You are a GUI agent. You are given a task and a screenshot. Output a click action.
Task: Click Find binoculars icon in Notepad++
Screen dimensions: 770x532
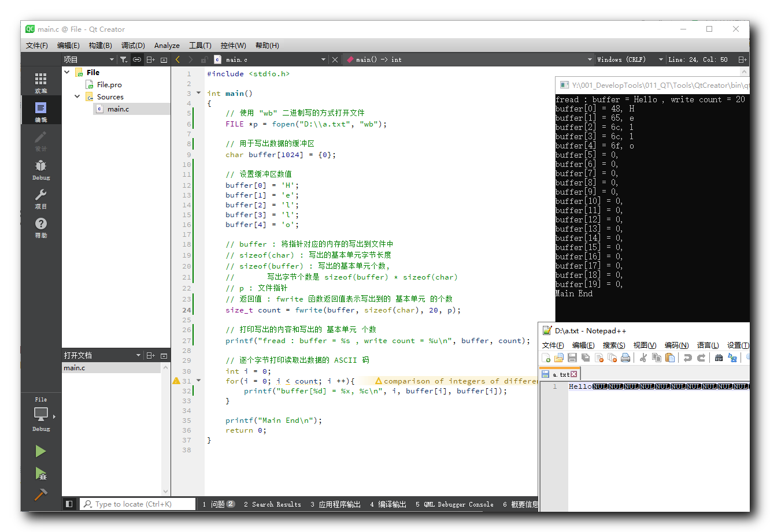[719, 358]
